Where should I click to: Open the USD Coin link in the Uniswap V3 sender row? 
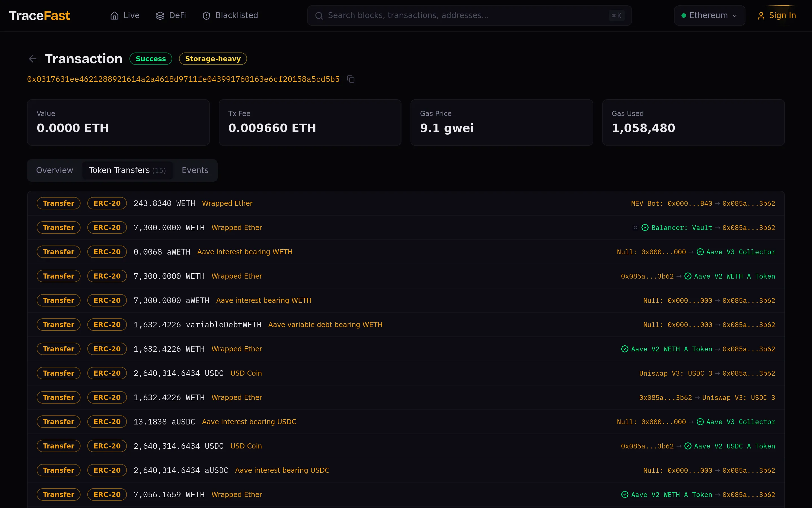tap(246, 373)
